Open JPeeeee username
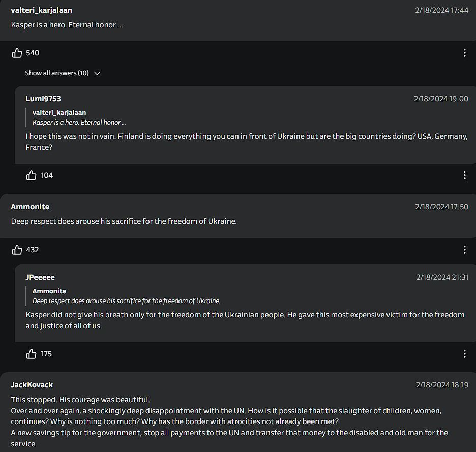 coord(40,277)
